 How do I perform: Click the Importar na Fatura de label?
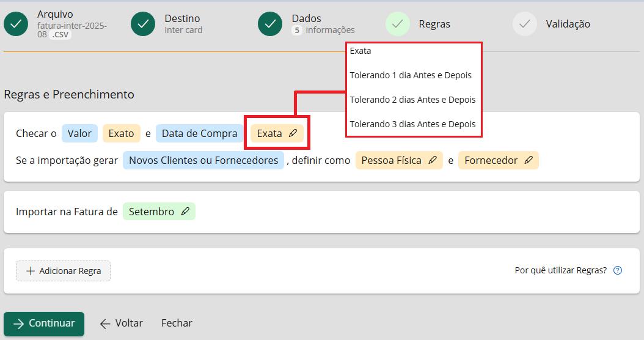click(67, 212)
